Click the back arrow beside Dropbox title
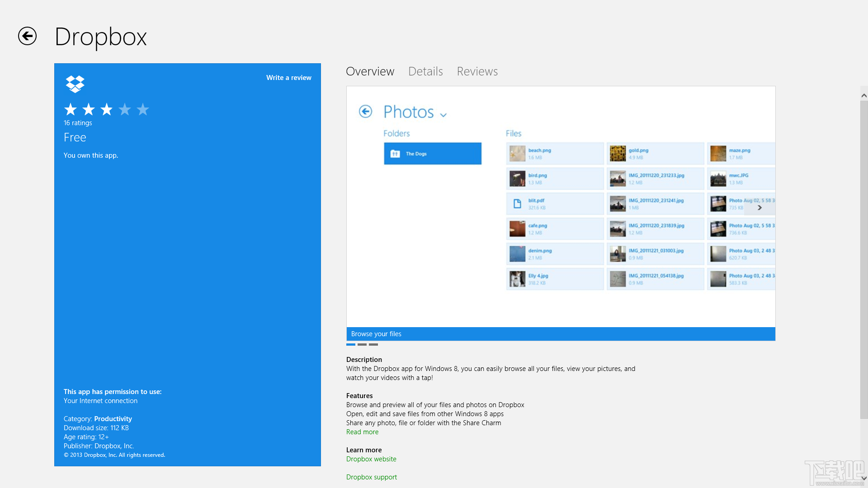The image size is (868, 488). [27, 37]
